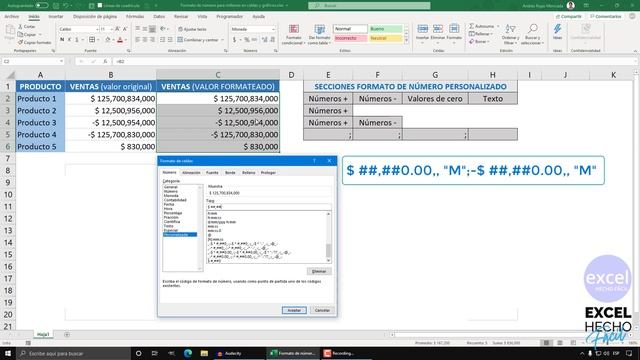Select Contabilidad in the Categoría list

[x=176, y=200]
